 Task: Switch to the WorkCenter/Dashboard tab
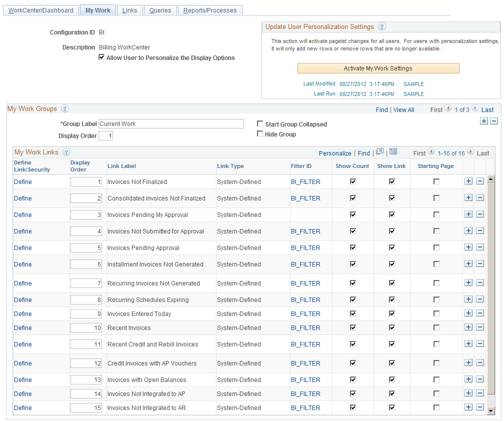(41, 10)
